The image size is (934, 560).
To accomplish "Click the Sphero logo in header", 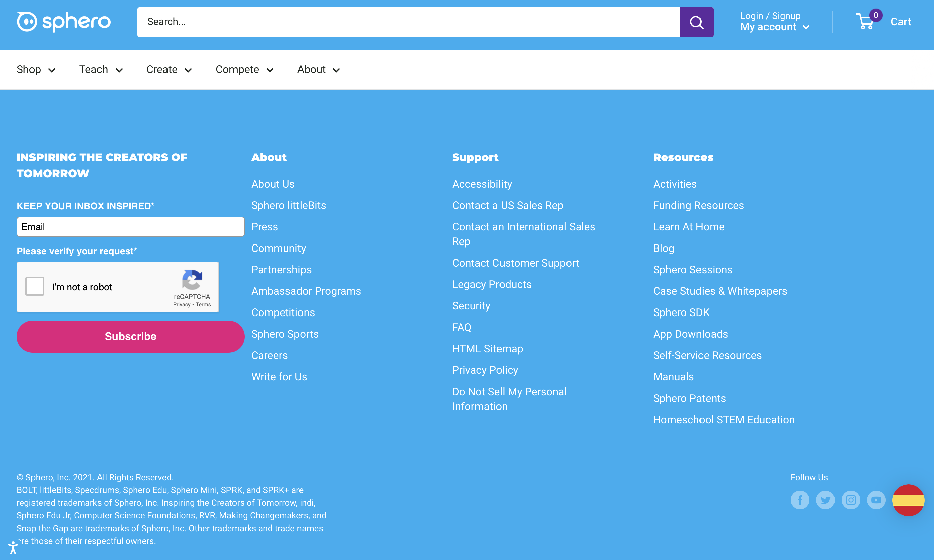I will (x=63, y=22).
